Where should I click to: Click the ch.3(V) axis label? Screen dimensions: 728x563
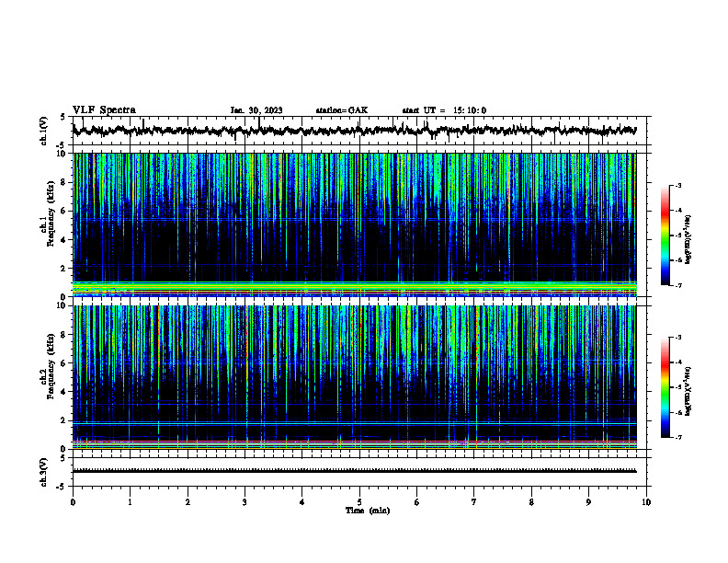click(43, 472)
